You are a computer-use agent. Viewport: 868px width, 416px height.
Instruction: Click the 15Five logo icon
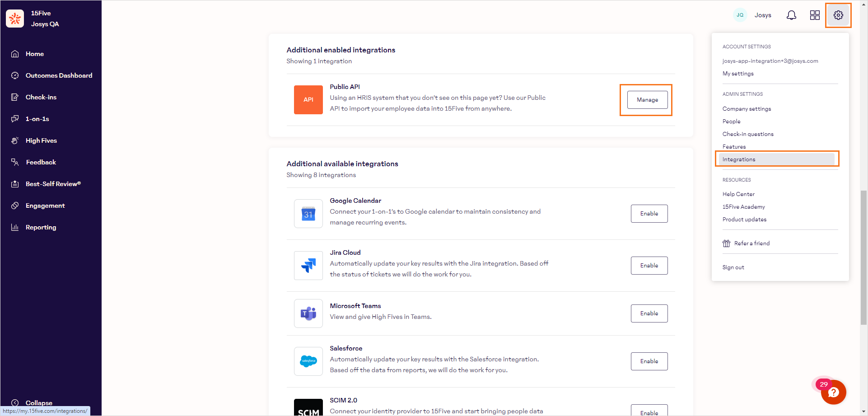(x=15, y=19)
